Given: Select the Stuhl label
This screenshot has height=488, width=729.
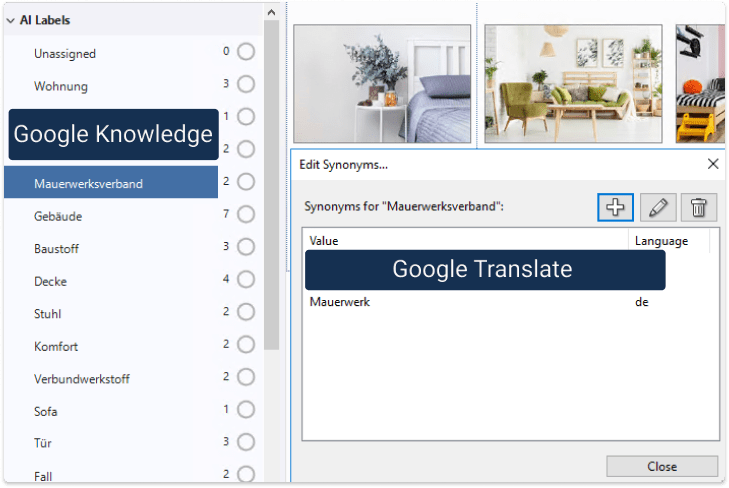Looking at the screenshot, I should (47, 314).
